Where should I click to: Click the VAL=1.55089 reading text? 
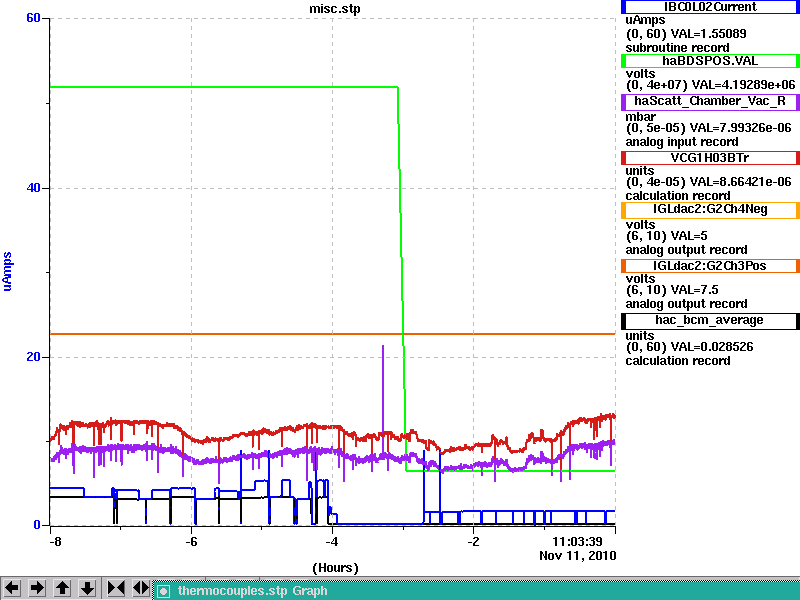tap(708, 34)
